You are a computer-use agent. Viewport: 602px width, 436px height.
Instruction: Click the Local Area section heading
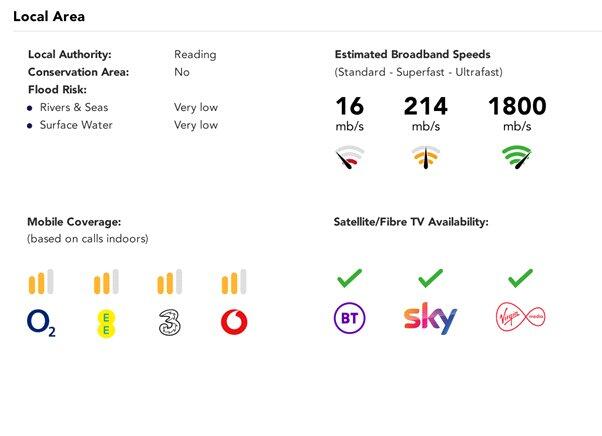(x=48, y=16)
